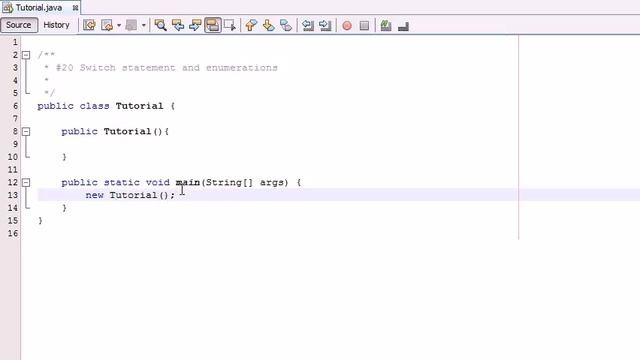Click the closing brace on line 15

pyautogui.click(x=40, y=221)
